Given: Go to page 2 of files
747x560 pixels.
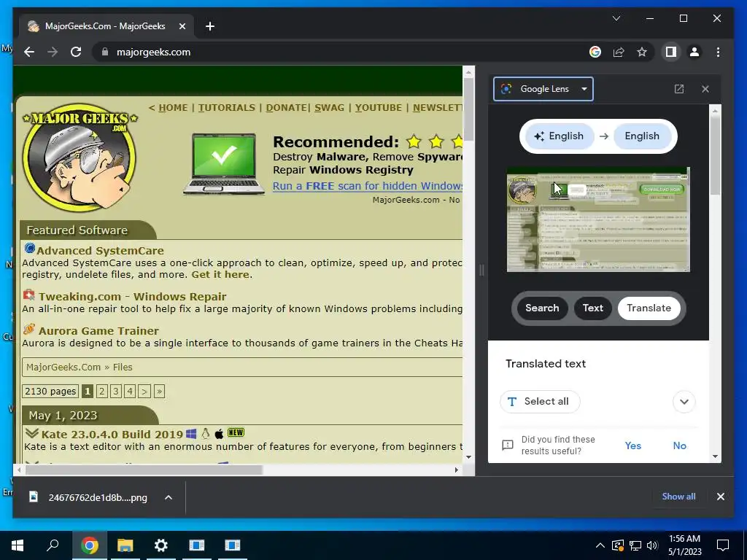Looking at the screenshot, I should click(x=101, y=392).
